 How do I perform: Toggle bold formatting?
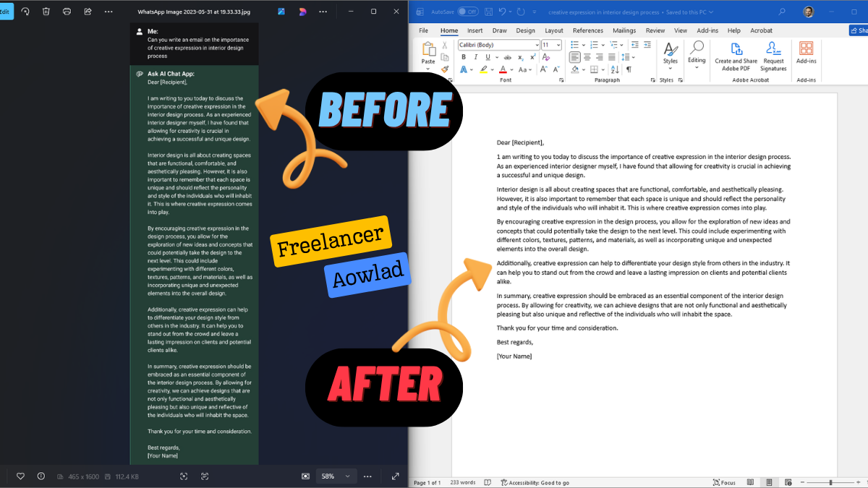pos(464,56)
